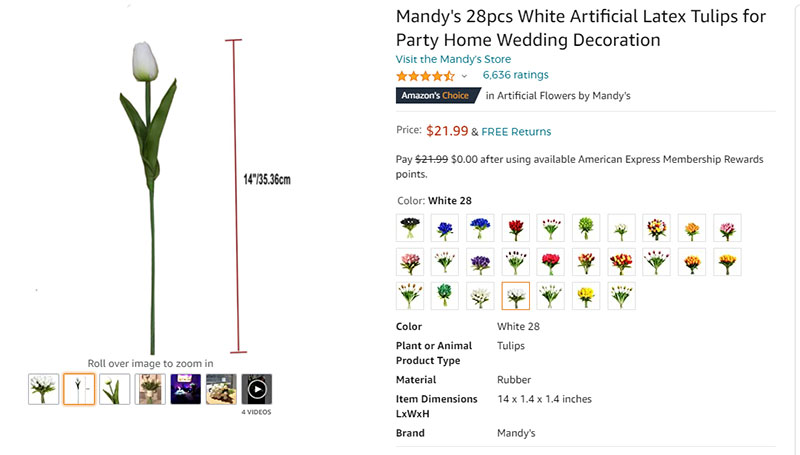Click the 6,636 ratings link
The width and height of the screenshot is (800, 455).
[x=515, y=75]
